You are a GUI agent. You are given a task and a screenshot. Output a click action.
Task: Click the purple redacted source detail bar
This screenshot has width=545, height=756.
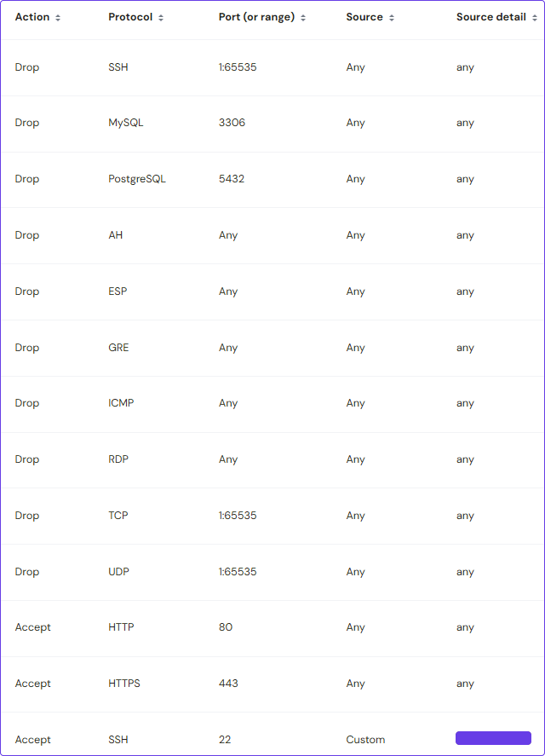pos(493,738)
